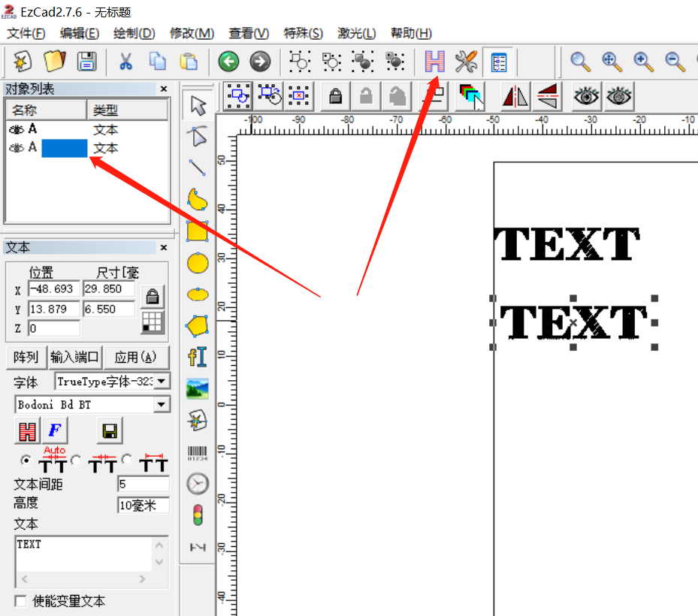
Task: Select the barcode tool
Action: pyautogui.click(x=198, y=453)
